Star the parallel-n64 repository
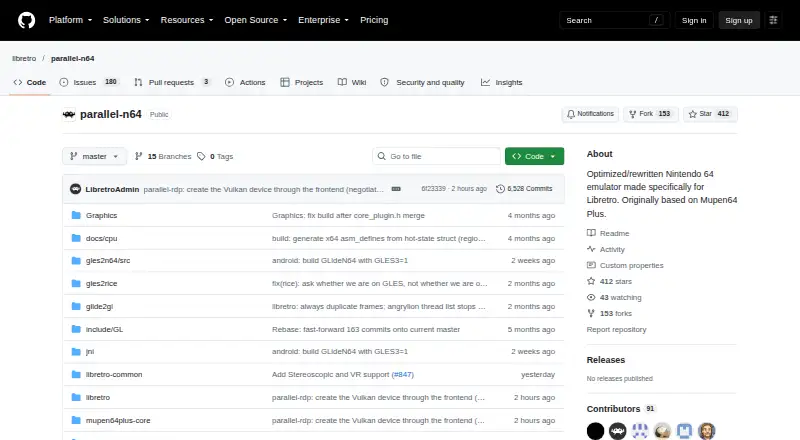Image resolution: width=800 pixels, height=440 pixels. click(710, 114)
